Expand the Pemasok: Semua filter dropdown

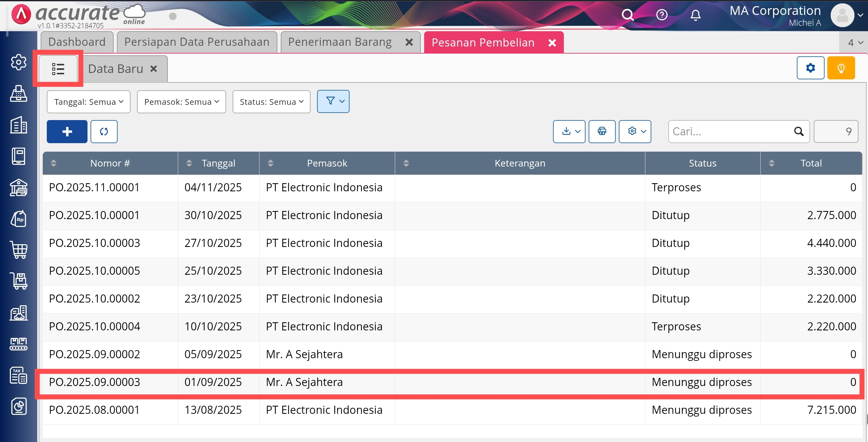point(181,102)
